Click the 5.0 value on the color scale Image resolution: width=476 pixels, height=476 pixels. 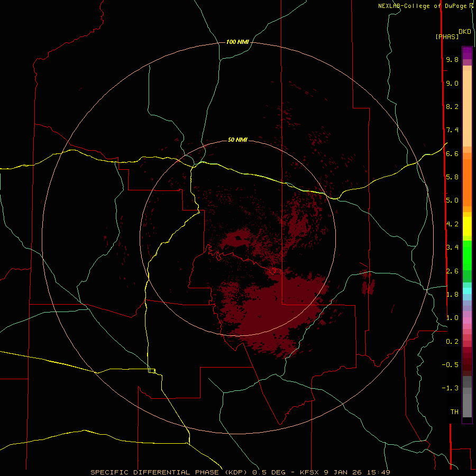point(452,200)
